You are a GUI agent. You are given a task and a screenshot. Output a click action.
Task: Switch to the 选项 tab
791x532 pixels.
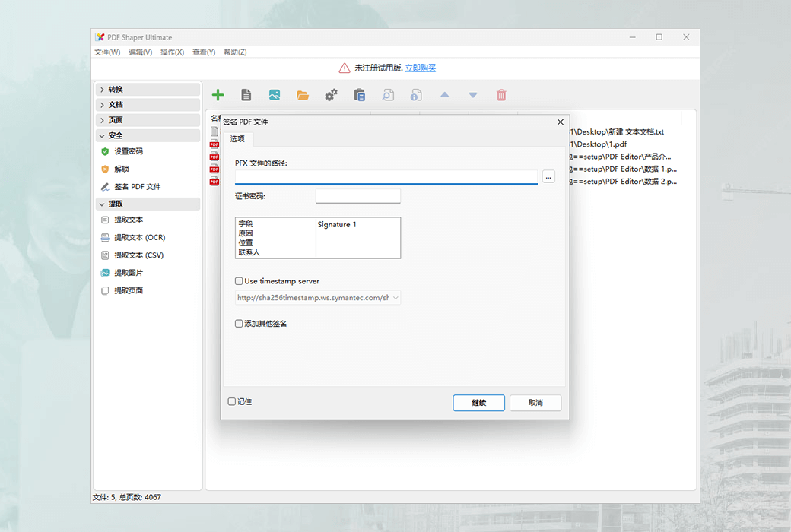pyautogui.click(x=237, y=139)
